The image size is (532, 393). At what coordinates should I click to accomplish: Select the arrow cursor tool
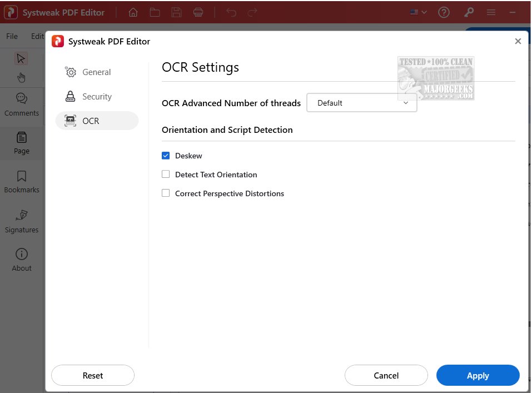coord(21,58)
